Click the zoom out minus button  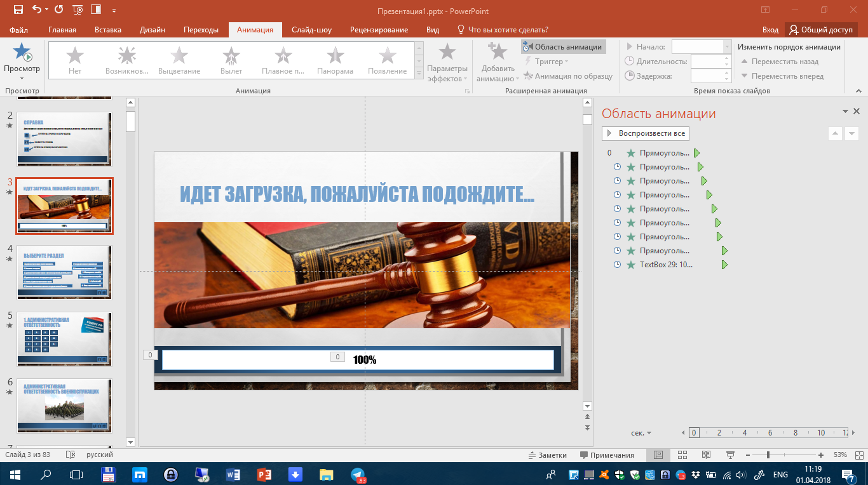pos(747,455)
